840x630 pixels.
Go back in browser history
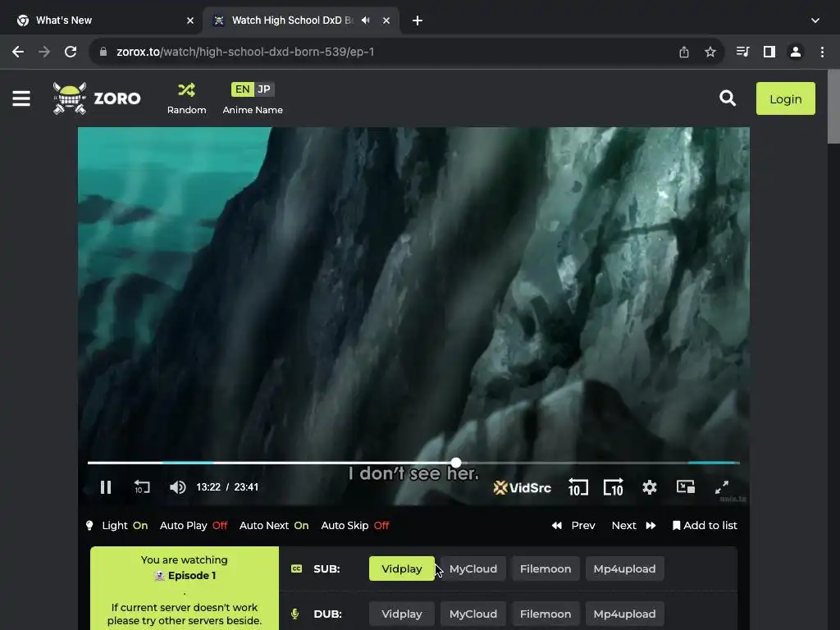click(18, 52)
